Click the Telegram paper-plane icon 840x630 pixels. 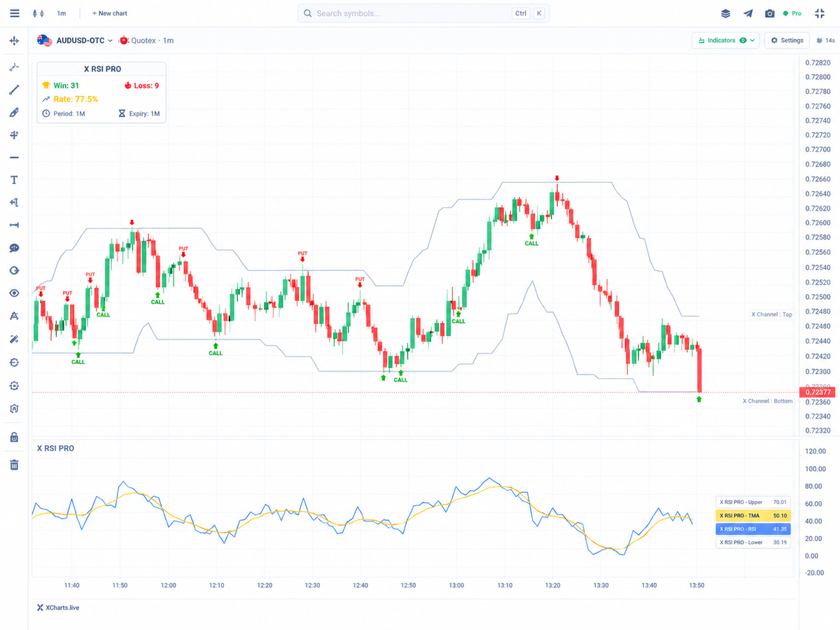point(748,13)
